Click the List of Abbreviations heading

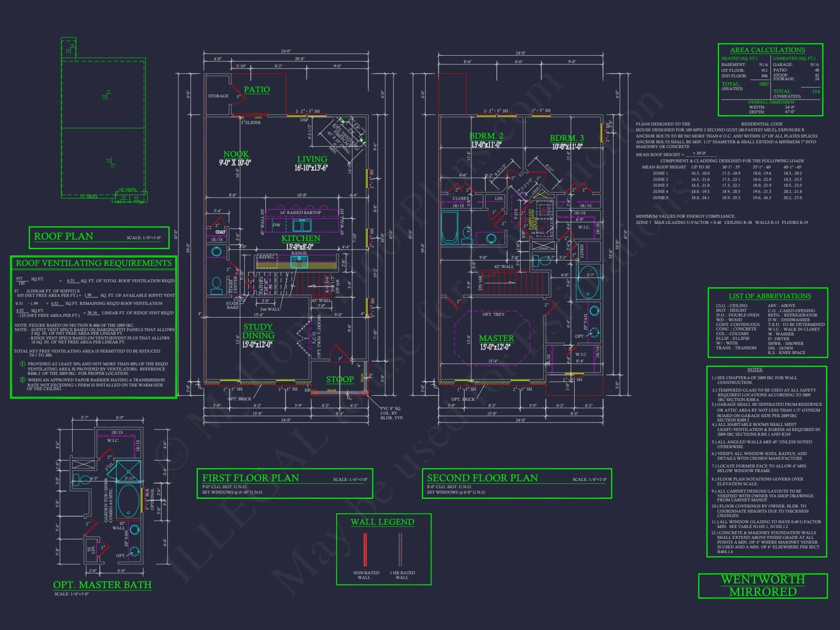point(770,296)
